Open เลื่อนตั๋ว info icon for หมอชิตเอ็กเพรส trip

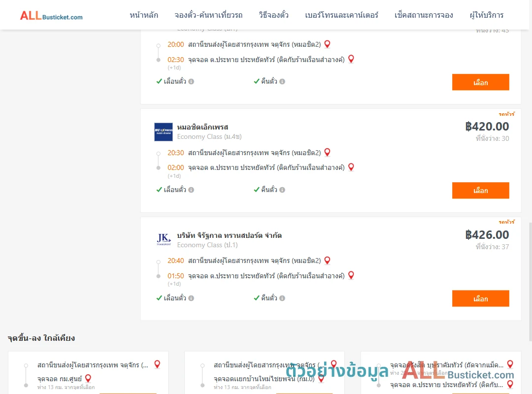click(191, 190)
